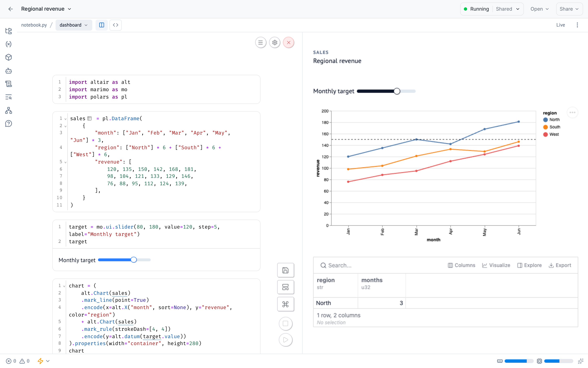Screen dimensions: 588x368
Task: Expand the chevron next to lightning bolt
Action: tap(48, 361)
